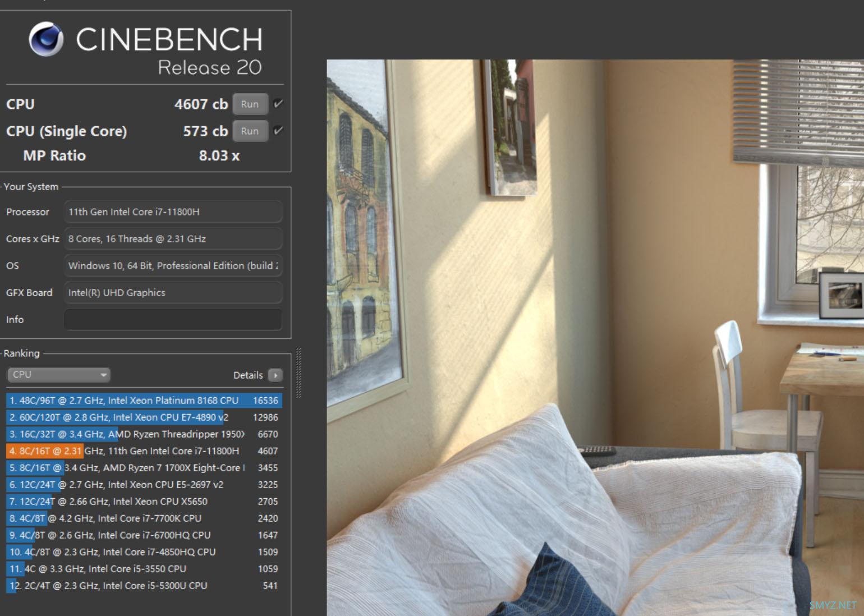Select highlighted row 11th Gen Intel Core i7-11800H

click(x=144, y=451)
